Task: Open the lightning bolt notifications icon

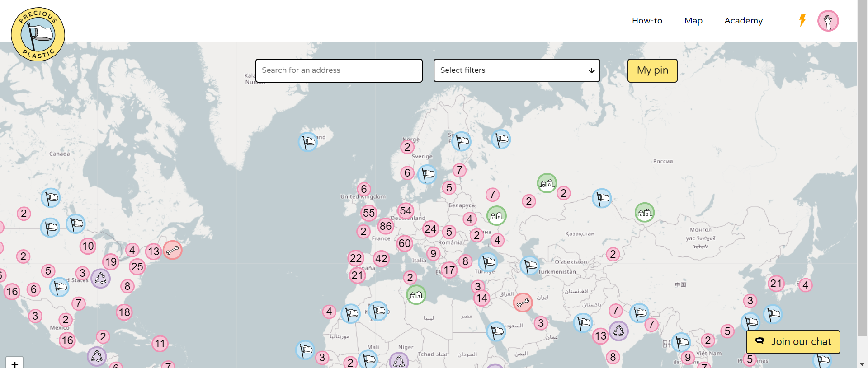Action: pyautogui.click(x=802, y=20)
